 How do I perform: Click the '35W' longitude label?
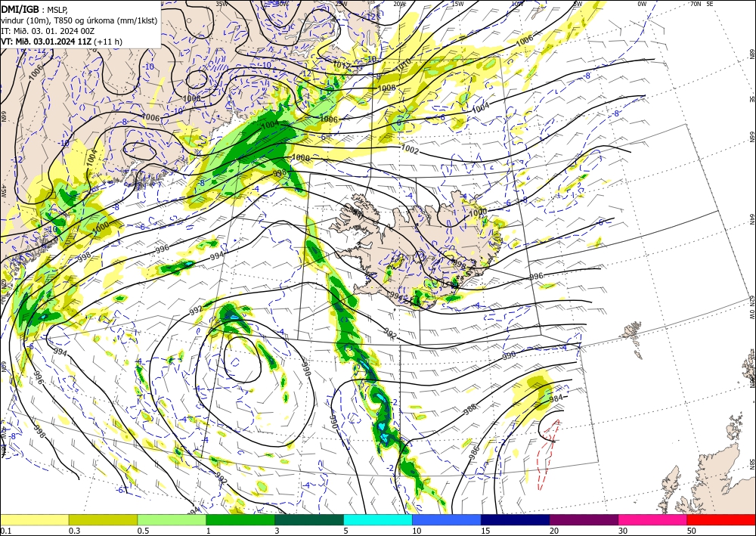point(222,4)
